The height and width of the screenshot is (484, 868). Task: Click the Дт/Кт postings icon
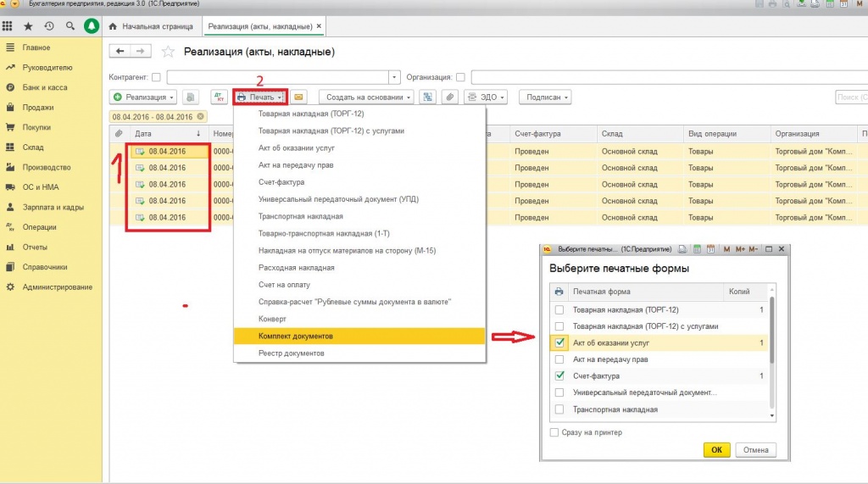pyautogui.click(x=220, y=97)
